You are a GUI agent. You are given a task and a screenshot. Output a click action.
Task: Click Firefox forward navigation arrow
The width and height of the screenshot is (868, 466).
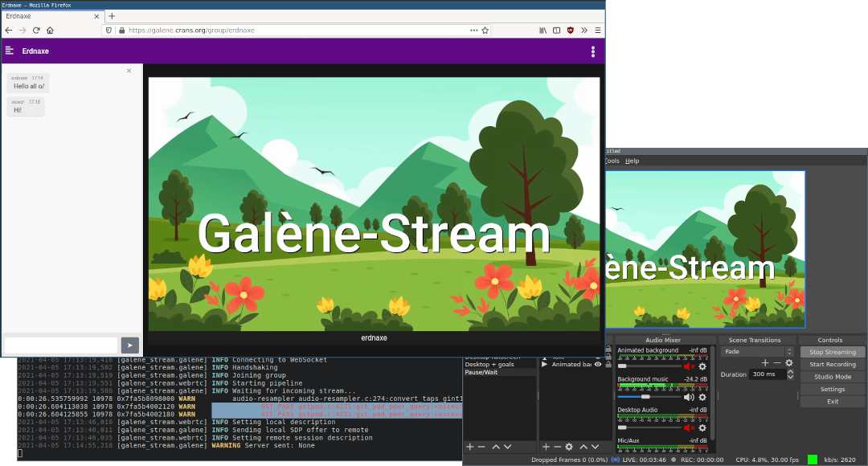point(23,31)
